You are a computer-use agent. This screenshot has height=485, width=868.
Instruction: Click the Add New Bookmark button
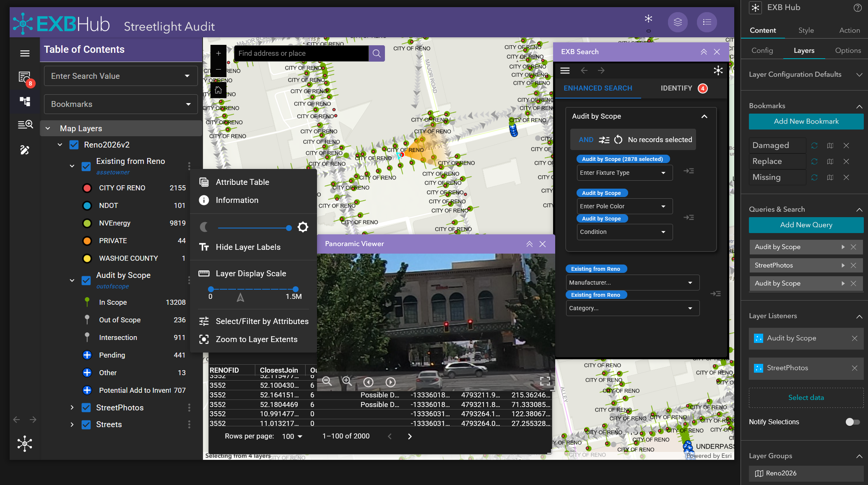click(x=806, y=121)
